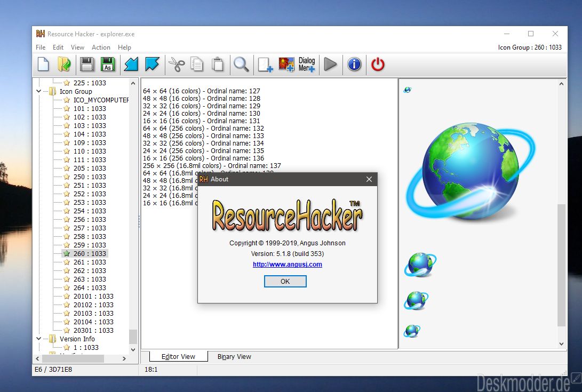Click the Save As floppy icon

107,65
